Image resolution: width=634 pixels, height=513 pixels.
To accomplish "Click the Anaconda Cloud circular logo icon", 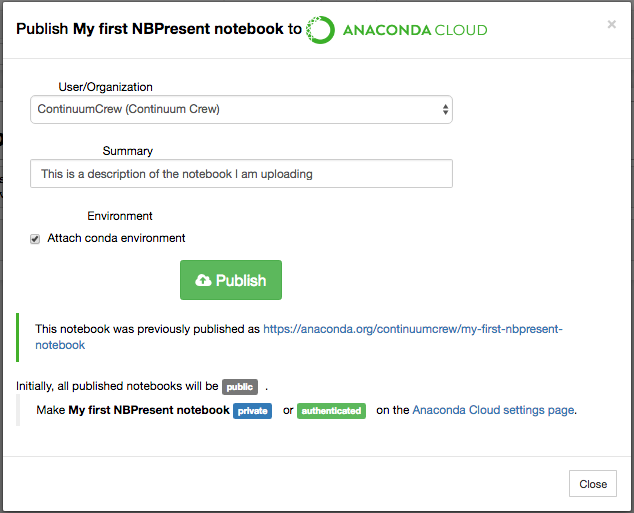I will coord(320,30).
